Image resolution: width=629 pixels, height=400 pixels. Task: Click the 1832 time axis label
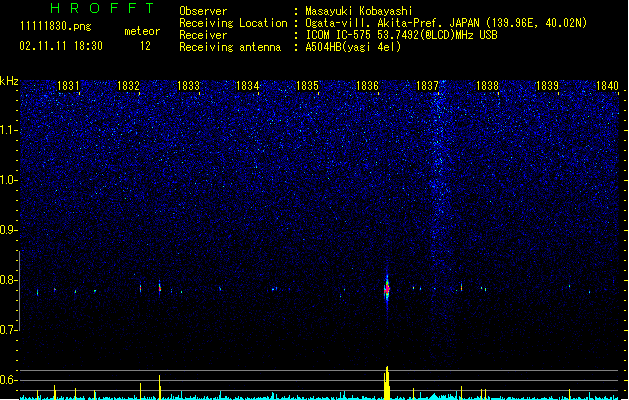click(x=128, y=85)
